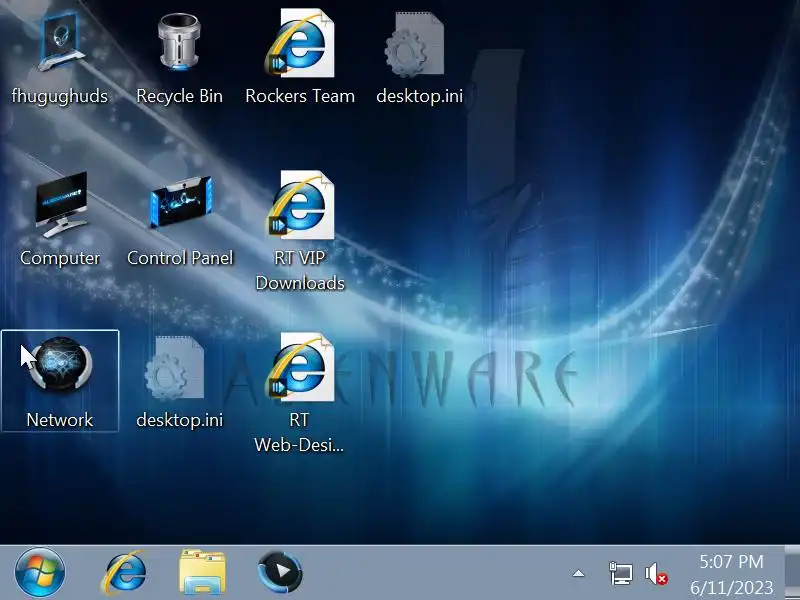Select the desktop.ini file beside Rockers Team
800x600 pixels.
(x=415, y=45)
